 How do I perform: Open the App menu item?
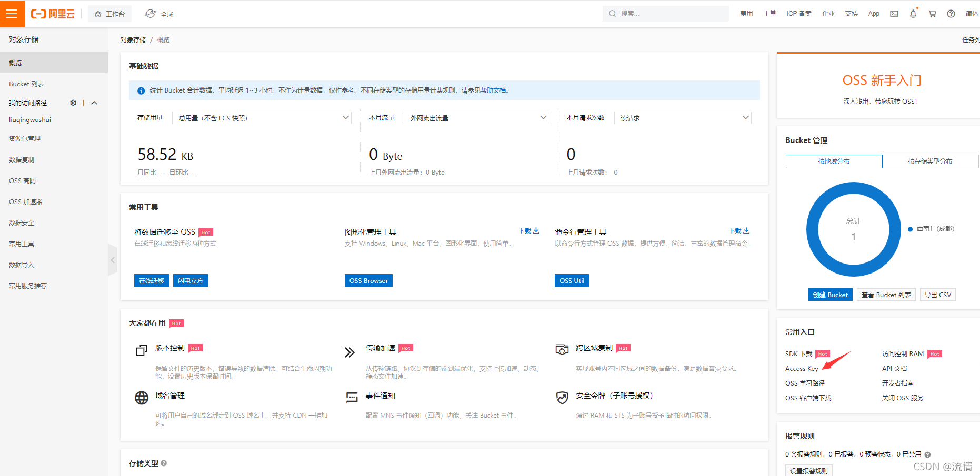(x=874, y=14)
